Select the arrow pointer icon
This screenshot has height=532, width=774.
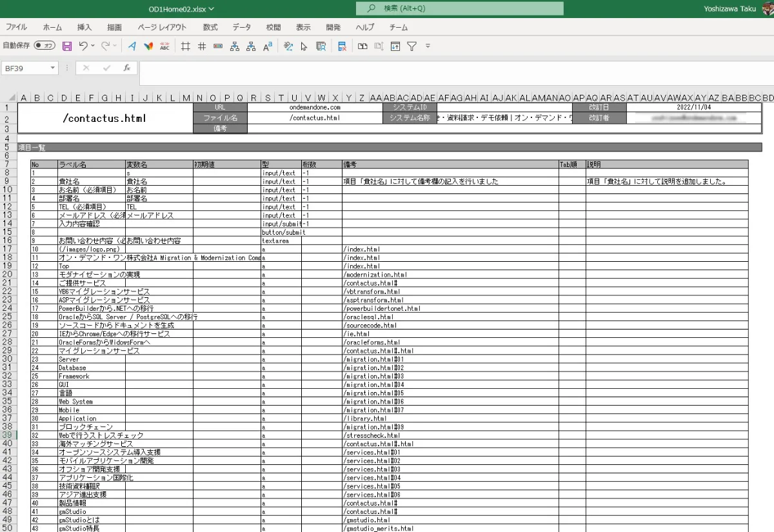[304, 46]
